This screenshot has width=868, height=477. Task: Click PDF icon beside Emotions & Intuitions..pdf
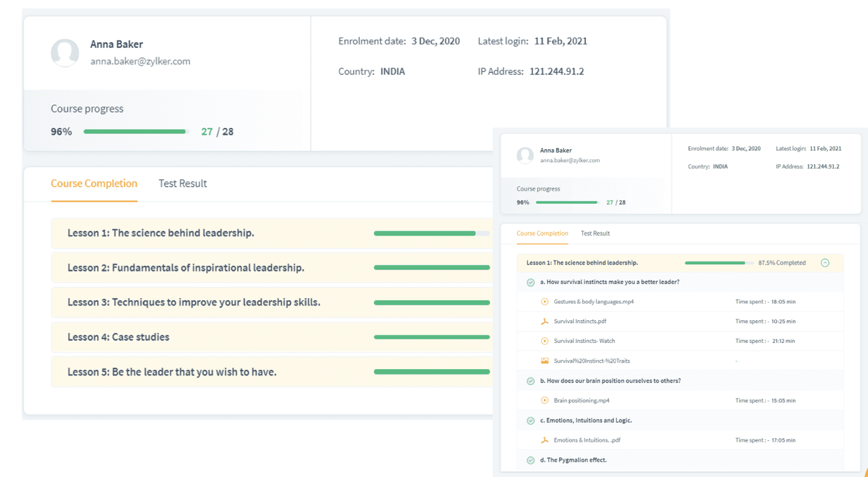[x=545, y=440]
